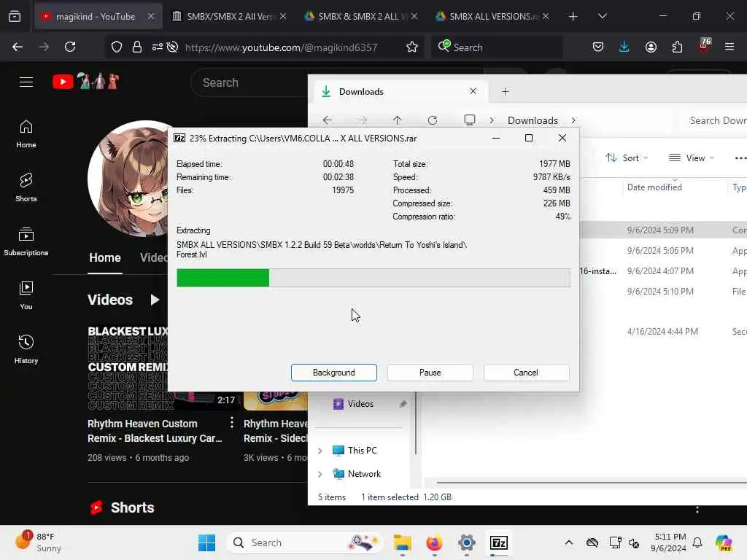The height and width of the screenshot is (560, 747).
Task: Open the weather widget showing 88°F
Action: point(38,542)
